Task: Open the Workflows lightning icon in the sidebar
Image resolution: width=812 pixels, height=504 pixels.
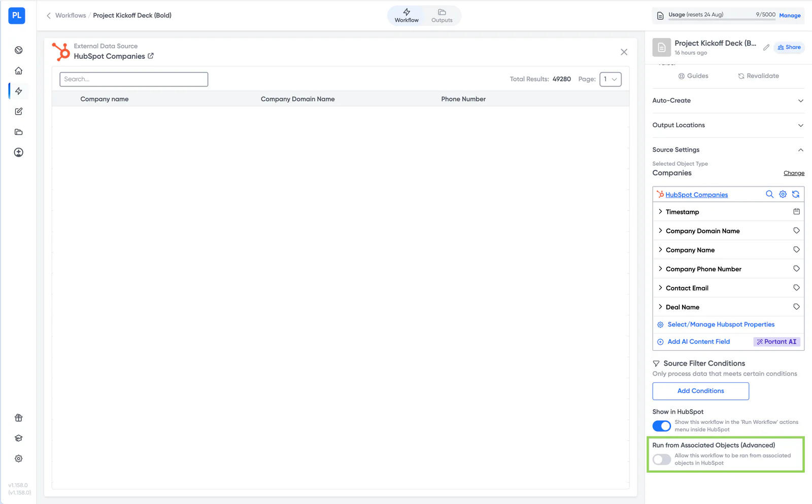Action: (19, 91)
